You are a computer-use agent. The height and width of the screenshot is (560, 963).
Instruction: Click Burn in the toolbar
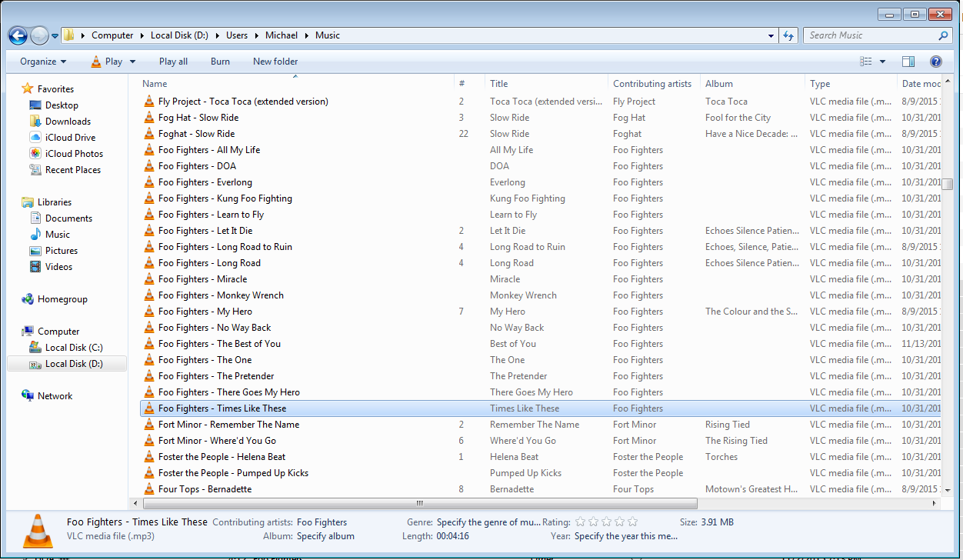tap(220, 62)
